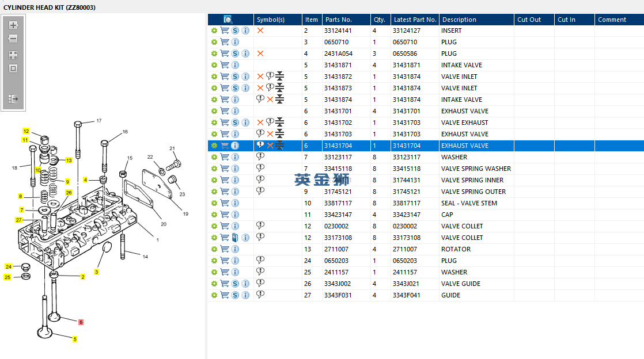This screenshot has width=644, height=359.
Task: Click callout number 12 on the diagram
Action: pos(26,131)
